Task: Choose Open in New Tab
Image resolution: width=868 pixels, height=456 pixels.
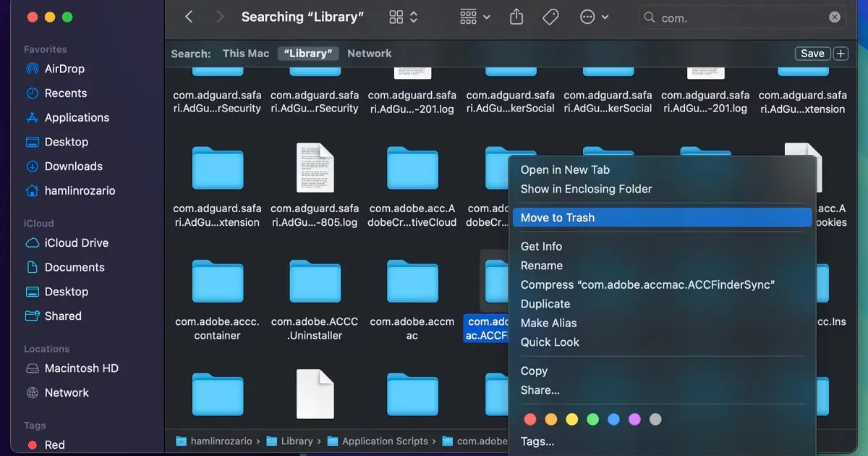Action: click(565, 170)
